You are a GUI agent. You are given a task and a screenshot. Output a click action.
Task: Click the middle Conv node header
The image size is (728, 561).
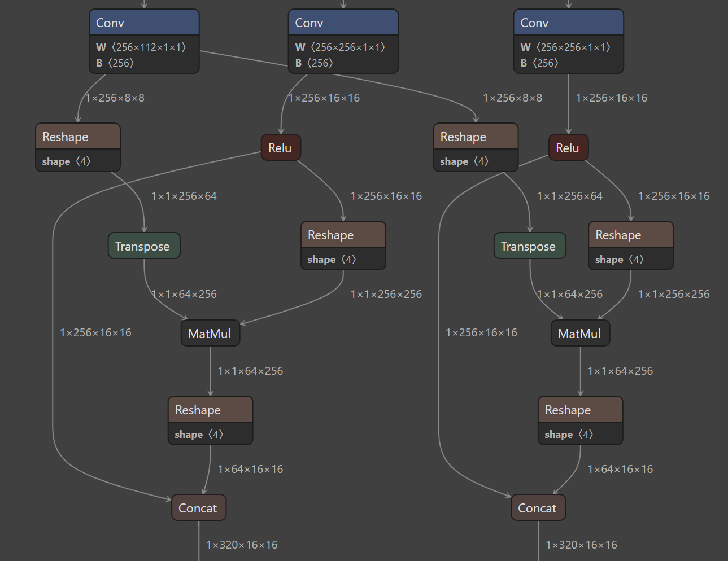(x=343, y=23)
